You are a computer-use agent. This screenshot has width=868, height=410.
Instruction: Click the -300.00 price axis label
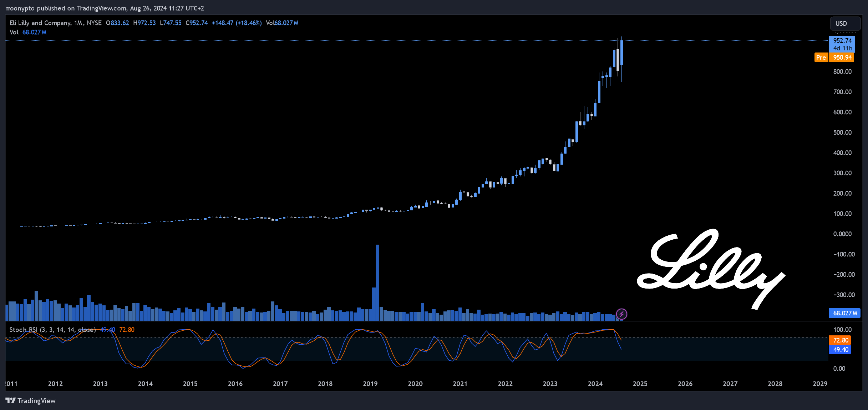[x=844, y=295]
